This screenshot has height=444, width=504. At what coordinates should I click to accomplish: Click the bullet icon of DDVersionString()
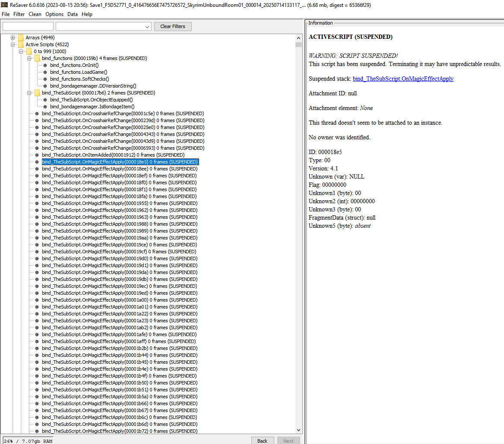pos(45,86)
